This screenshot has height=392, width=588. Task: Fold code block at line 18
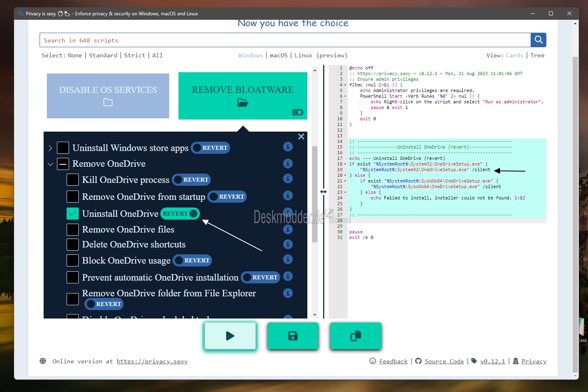(345, 164)
